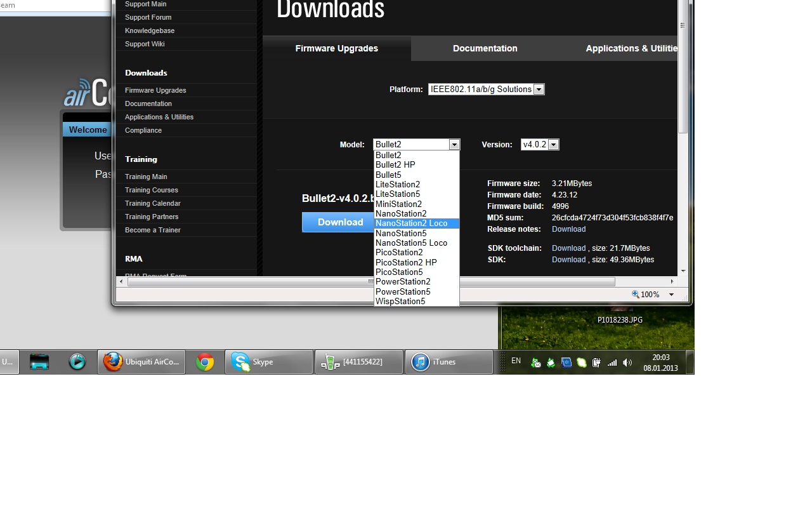Select the P1018238.JPG desktop file
This screenshot has height=508, width=812.
620,320
